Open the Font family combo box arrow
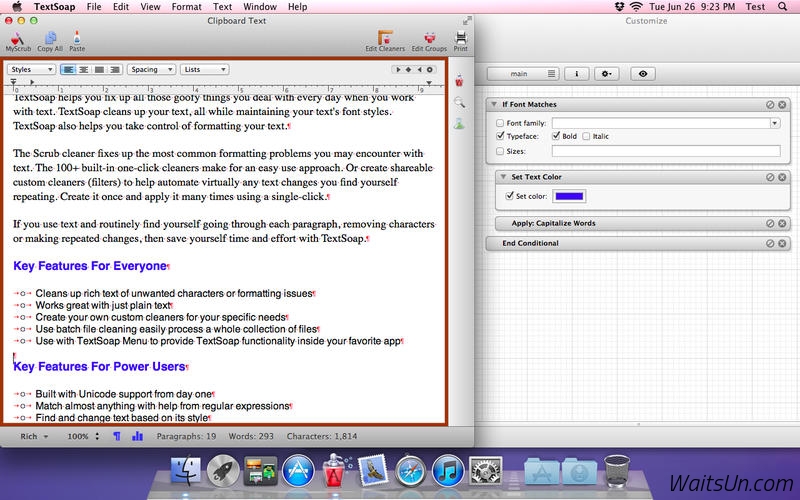The image size is (800, 500). click(x=775, y=123)
